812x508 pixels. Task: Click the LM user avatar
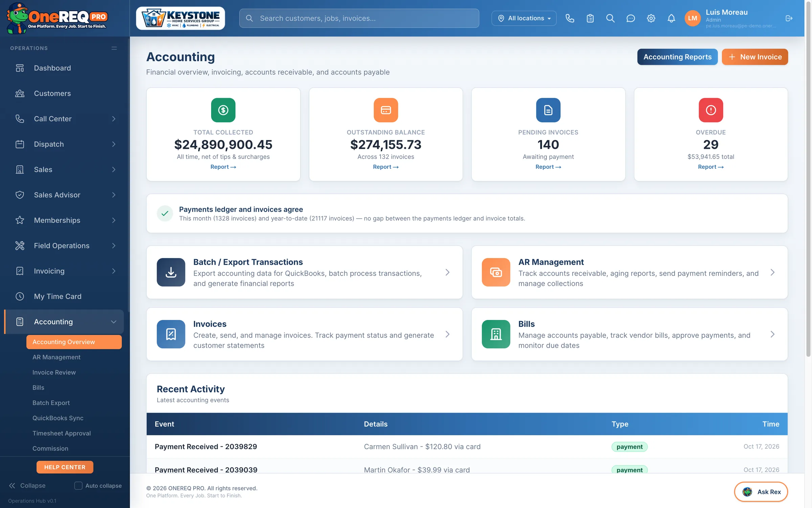click(x=693, y=18)
